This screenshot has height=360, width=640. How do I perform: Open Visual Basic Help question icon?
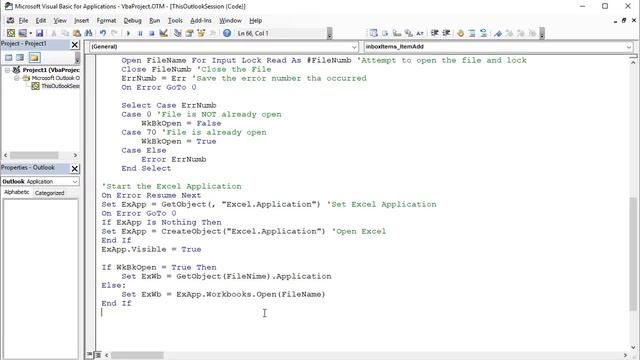tap(227, 33)
